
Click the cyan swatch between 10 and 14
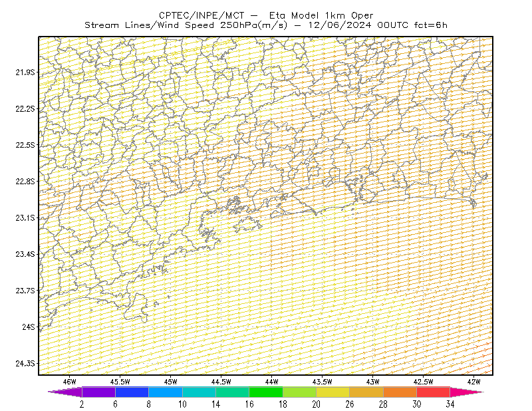(199, 392)
